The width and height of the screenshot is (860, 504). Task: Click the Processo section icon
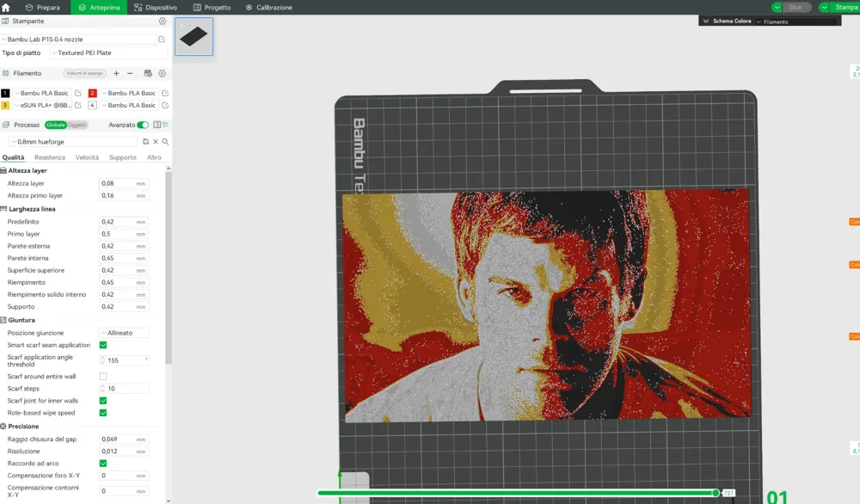[x=5, y=125]
